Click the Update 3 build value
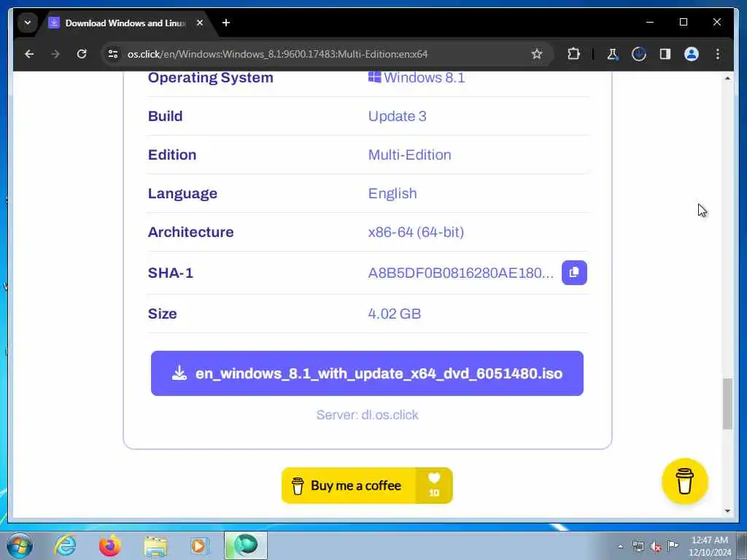Screen dimensions: 747x560 [x=398, y=116]
